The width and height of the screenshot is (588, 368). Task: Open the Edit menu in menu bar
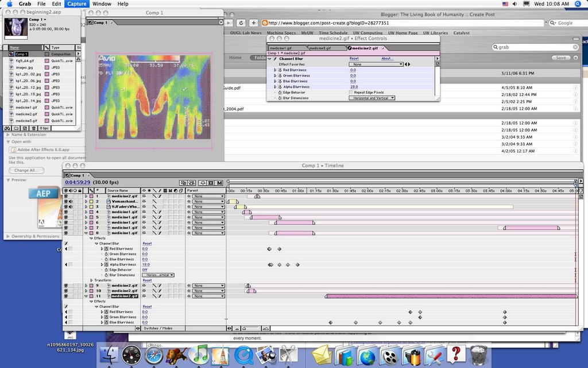coord(56,4)
